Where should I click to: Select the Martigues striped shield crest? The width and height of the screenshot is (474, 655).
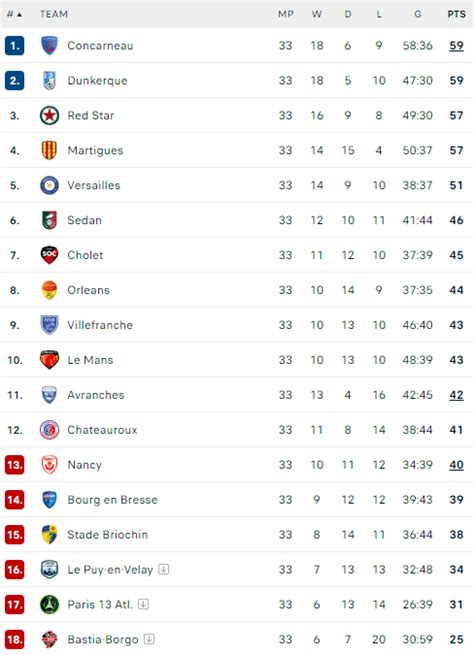point(49,150)
